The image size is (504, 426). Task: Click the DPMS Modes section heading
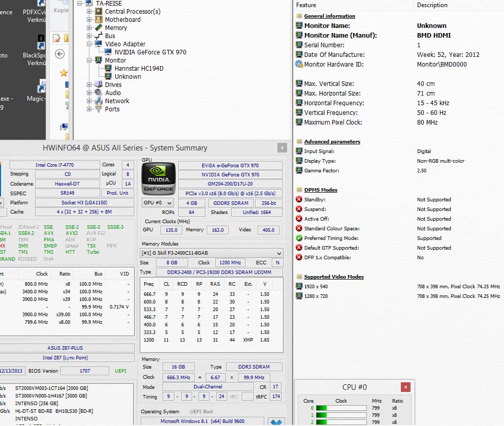(321, 190)
